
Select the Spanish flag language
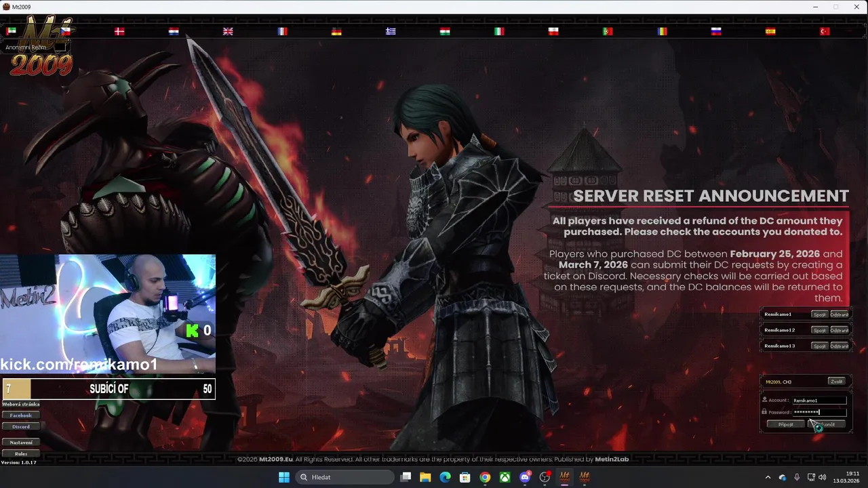coord(770,31)
